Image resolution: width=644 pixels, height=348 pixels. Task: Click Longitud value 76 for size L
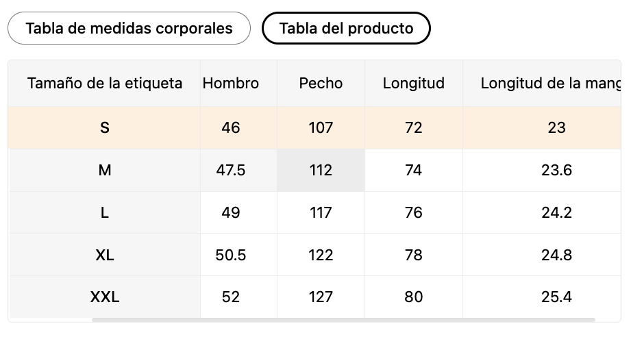414,212
